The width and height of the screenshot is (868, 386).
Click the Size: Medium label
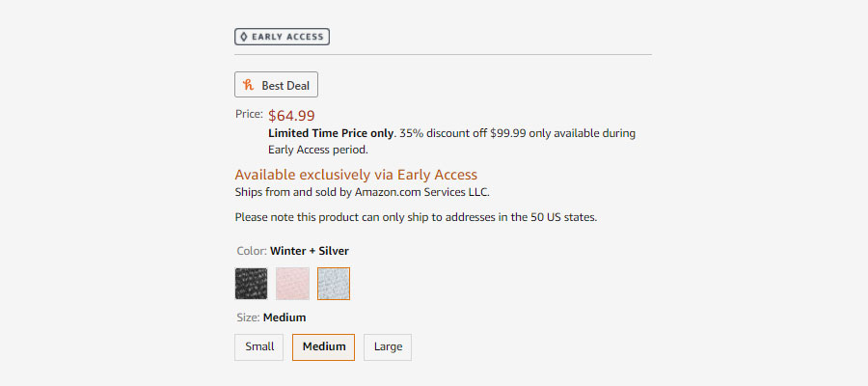click(x=271, y=317)
